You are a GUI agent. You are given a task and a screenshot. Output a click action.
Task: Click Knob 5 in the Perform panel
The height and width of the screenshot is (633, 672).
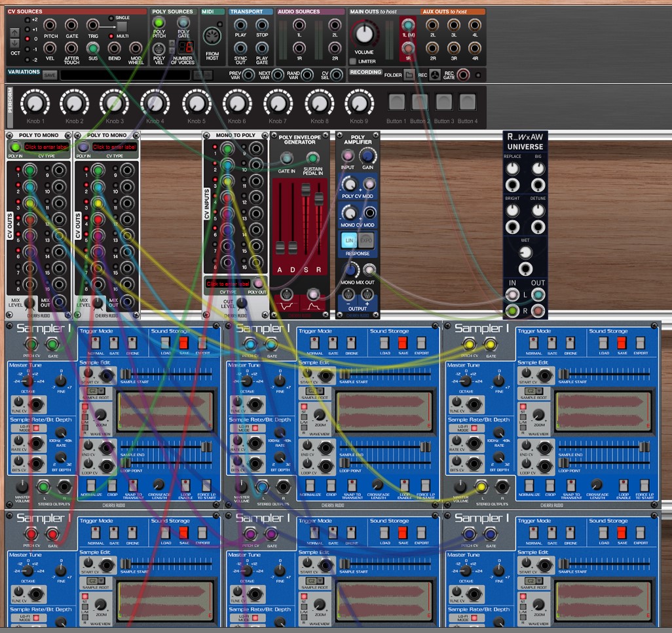tap(196, 104)
